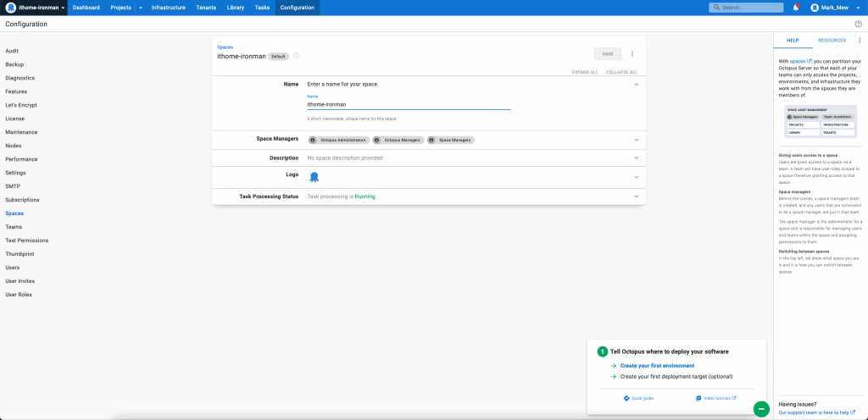Open User Roles in the sidebar
The height and width of the screenshot is (420, 868).
pyautogui.click(x=19, y=295)
